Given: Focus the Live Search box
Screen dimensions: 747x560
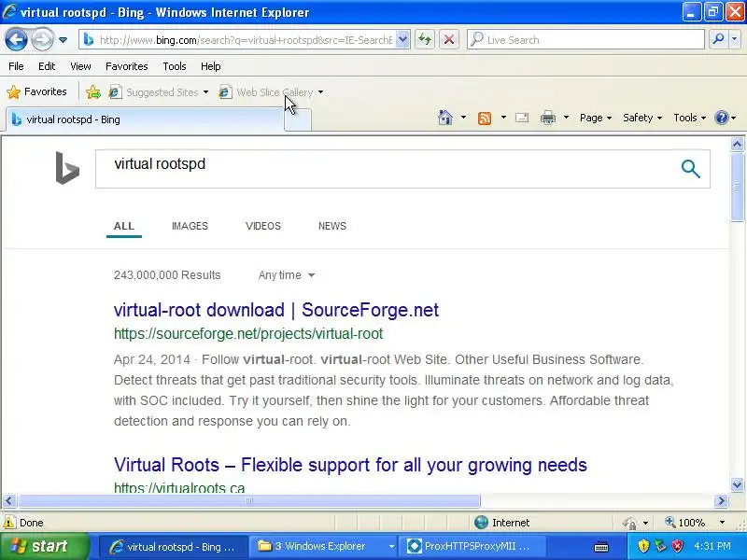Looking at the screenshot, I should pos(585,39).
